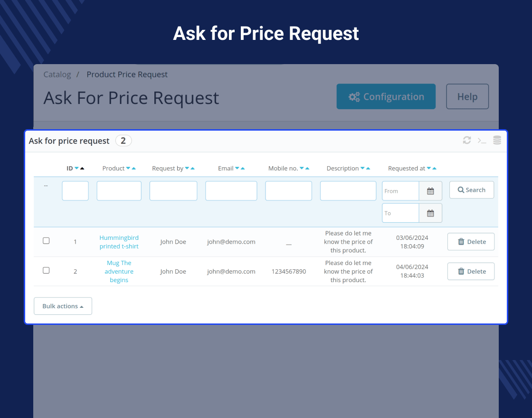Screen dimensions: 532x418
Task: Sort Description column descending
Action: coord(362,168)
